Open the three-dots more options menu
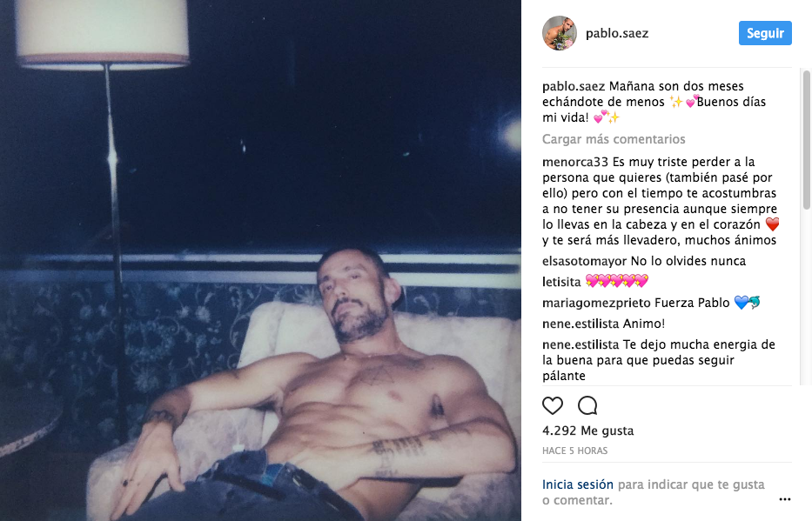The height and width of the screenshot is (521, 812). coord(784,499)
